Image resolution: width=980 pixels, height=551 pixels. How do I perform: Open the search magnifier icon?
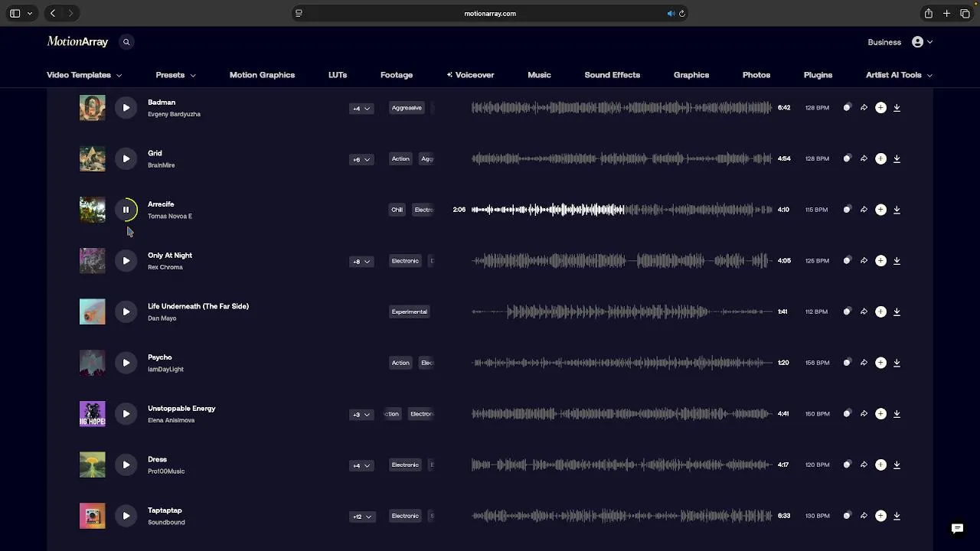(126, 42)
